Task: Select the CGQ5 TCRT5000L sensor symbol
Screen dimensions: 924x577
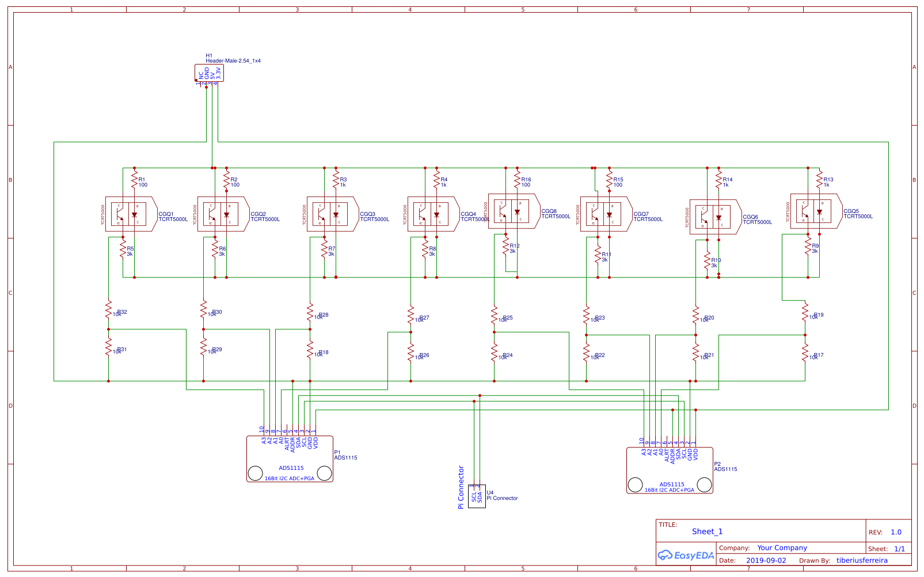Action: click(x=813, y=212)
